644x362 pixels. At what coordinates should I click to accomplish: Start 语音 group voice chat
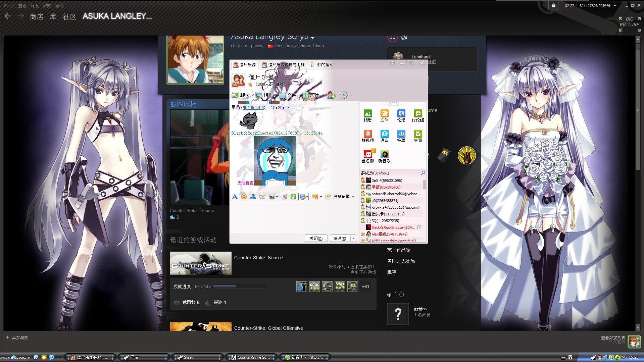(384, 136)
